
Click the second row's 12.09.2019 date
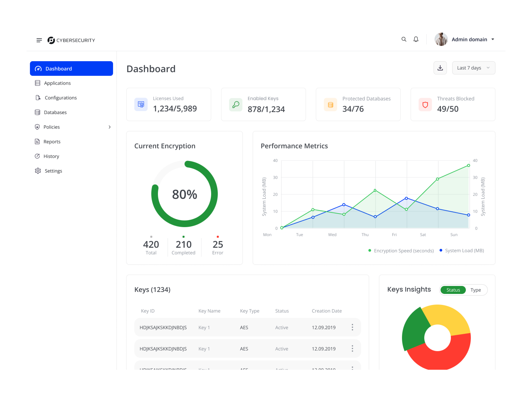point(324,349)
